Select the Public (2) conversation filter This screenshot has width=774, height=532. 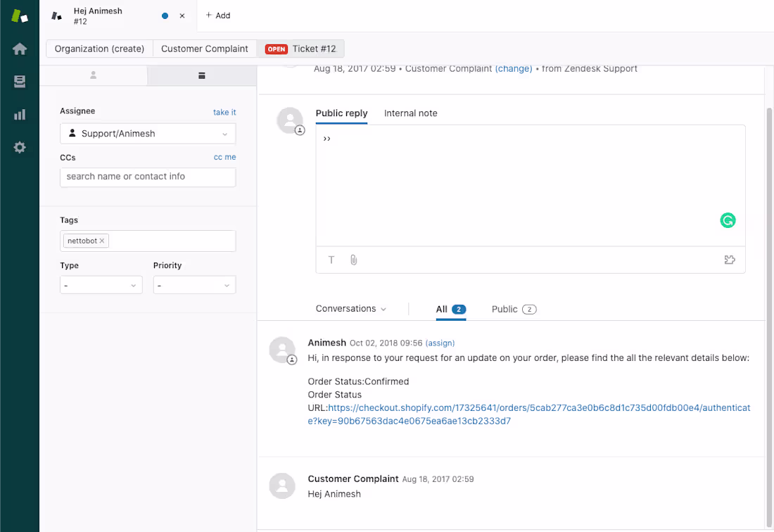tap(514, 309)
